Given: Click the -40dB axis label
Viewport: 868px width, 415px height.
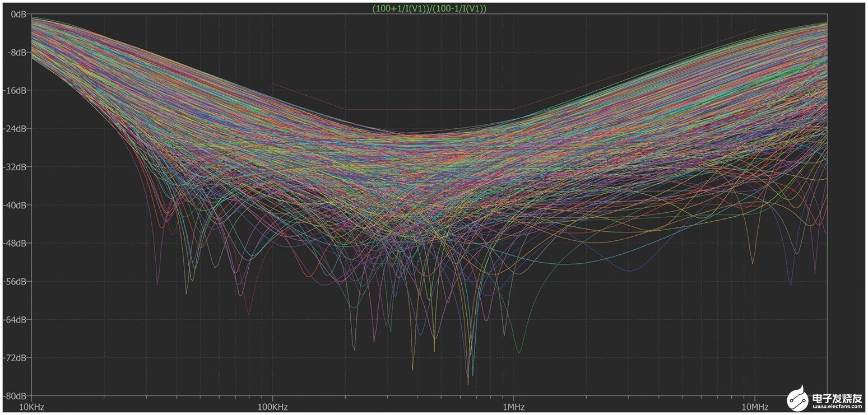Looking at the screenshot, I should coord(16,205).
